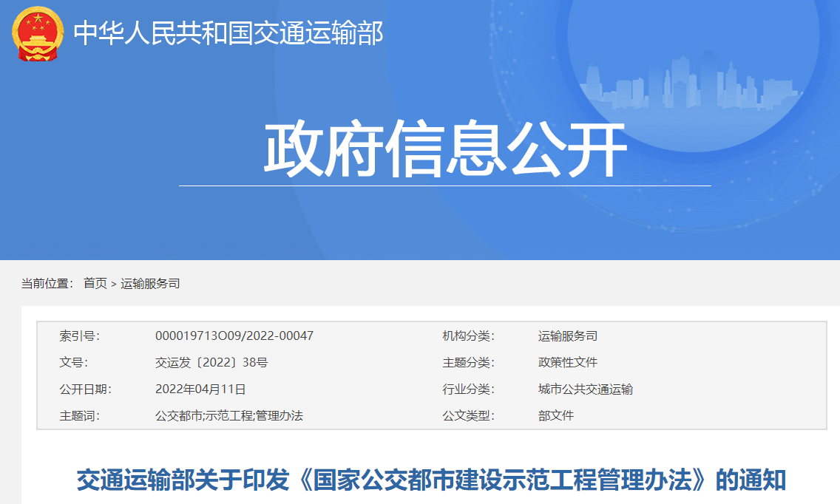Viewport: 840px width, 504px height.
Task: Click keywords 公交都市;示范工程;管理办法
Action: click(229, 416)
